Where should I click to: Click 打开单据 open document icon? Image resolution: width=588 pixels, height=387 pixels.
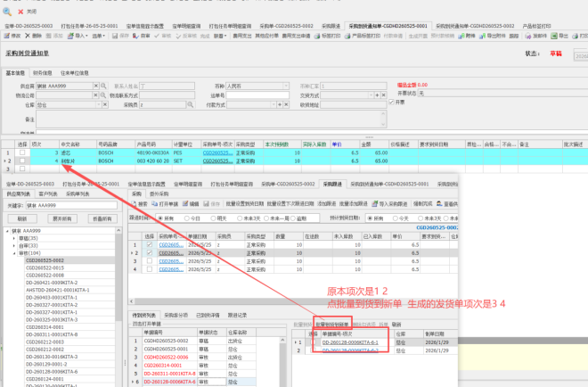[x=154, y=204]
